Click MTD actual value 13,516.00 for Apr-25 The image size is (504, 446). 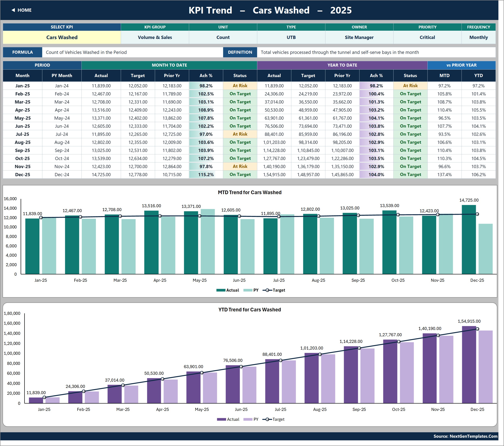pyautogui.click(x=101, y=110)
